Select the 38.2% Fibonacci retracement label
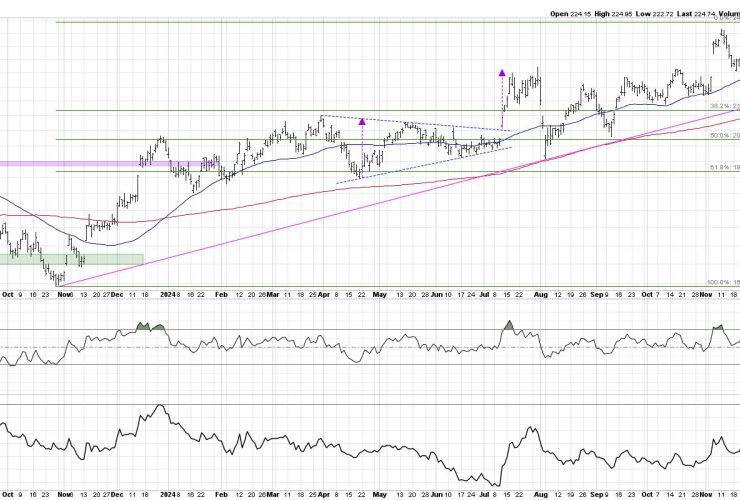 [x=725, y=106]
